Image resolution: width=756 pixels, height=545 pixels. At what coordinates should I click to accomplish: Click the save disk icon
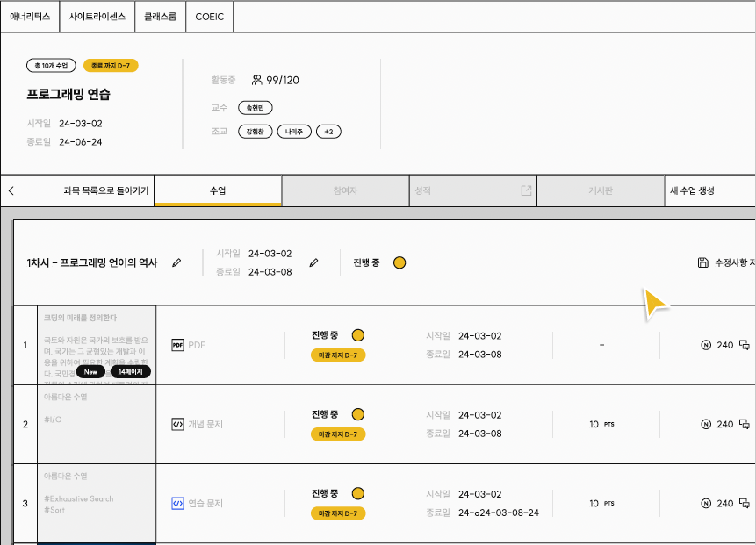(x=703, y=262)
